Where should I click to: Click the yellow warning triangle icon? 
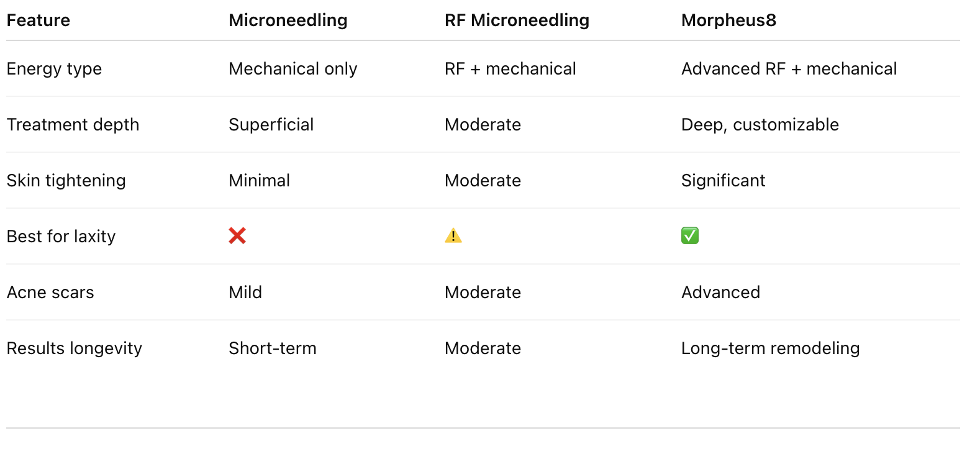pos(453,235)
